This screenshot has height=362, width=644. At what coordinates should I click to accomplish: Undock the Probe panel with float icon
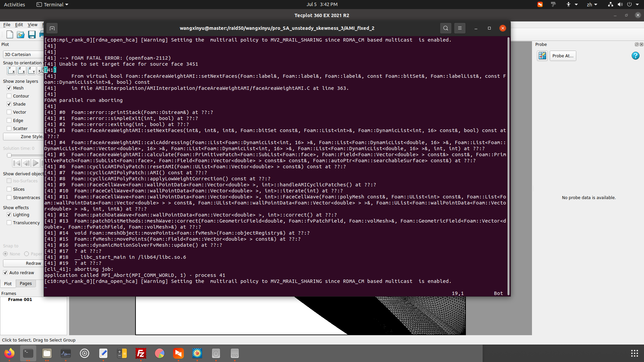637,44
